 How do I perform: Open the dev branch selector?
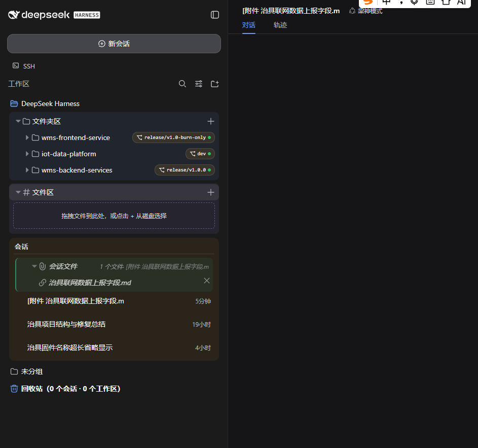(200, 154)
